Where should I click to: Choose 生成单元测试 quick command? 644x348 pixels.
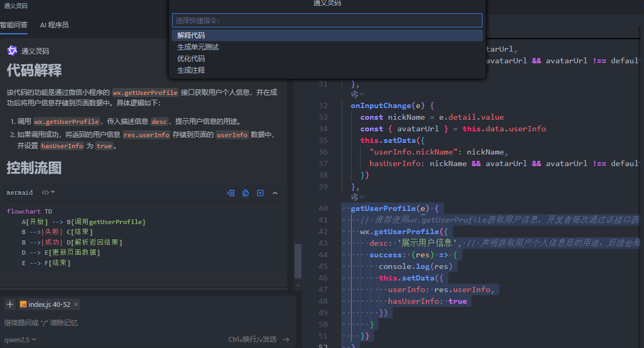327,47
